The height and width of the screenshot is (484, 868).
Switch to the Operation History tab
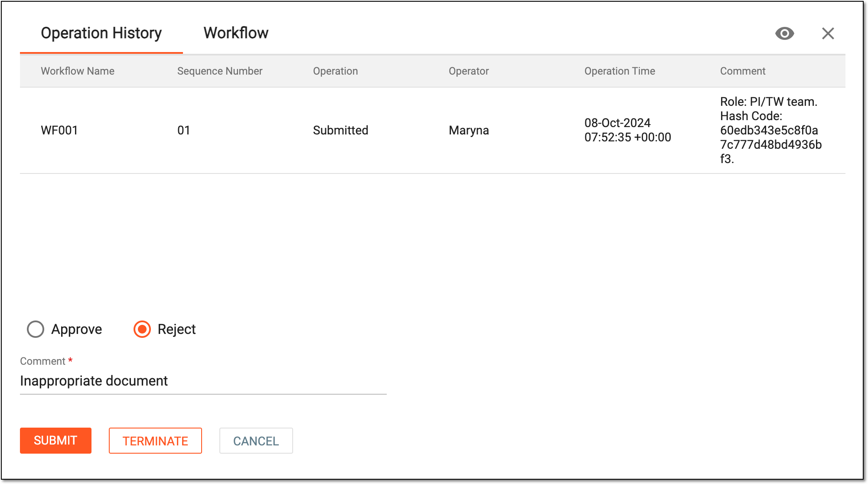coord(101,33)
